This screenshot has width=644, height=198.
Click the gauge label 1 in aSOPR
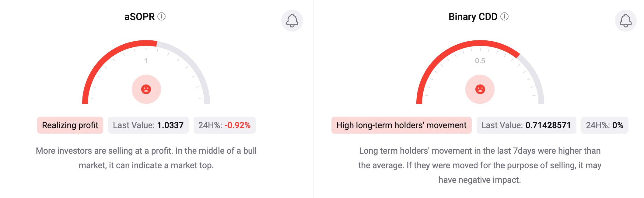coord(146,61)
